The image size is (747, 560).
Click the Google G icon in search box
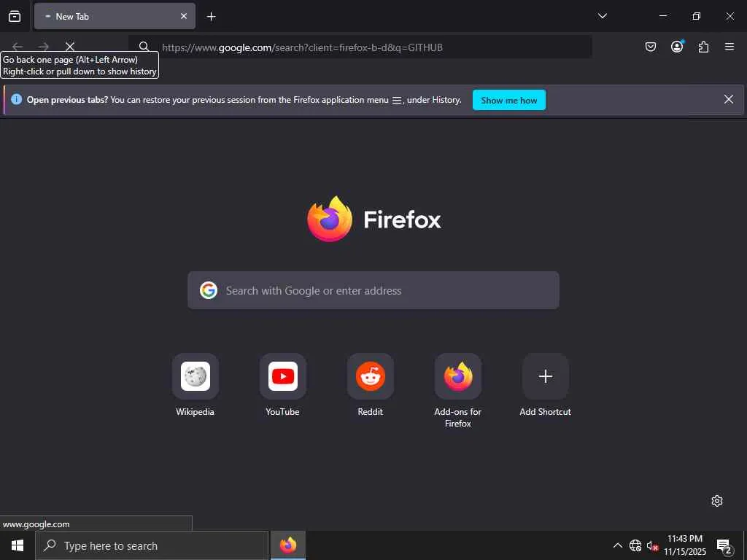point(209,290)
